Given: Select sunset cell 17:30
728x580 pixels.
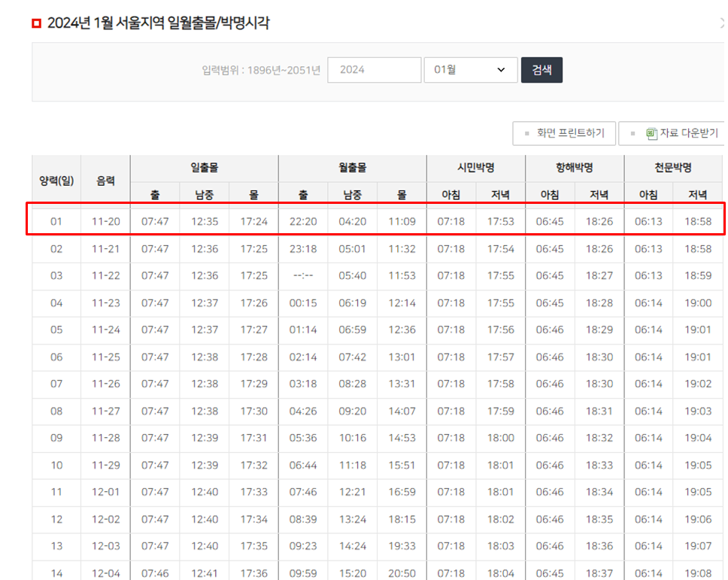Looking at the screenshot, I should pos(254,411).
